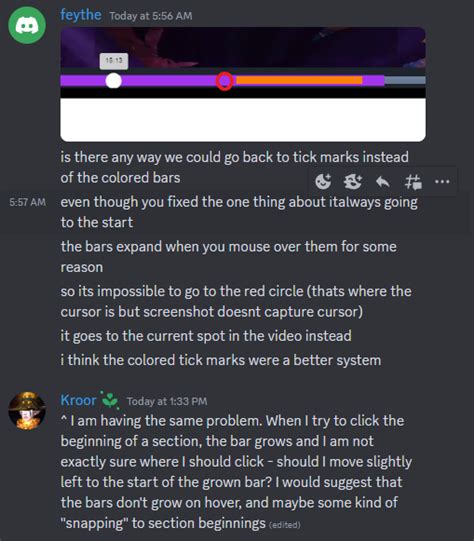This screenshot has height=541, width=474.
Task: Open the feythe username link
Action: click(81, 15)
